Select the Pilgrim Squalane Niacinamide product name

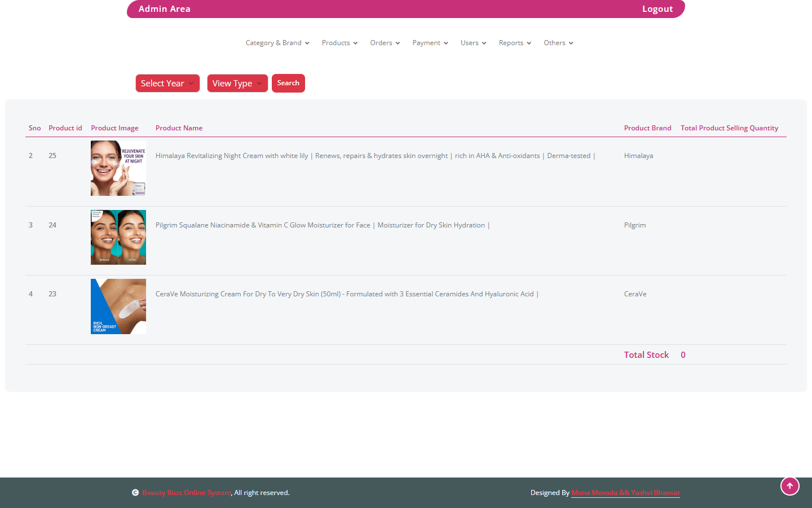[323, 225]
